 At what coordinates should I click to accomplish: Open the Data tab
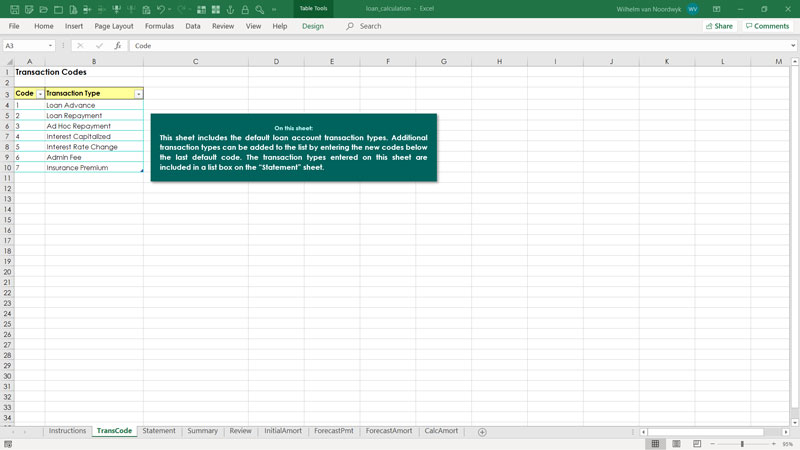coord(193,26)
